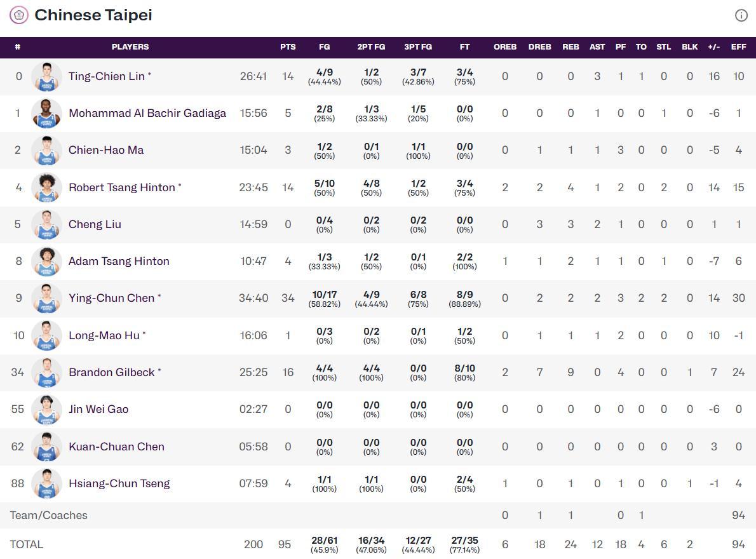Select the Long-Mao Hu name
Viewport: 756px width, 559px height.
(x=104, y=335)
